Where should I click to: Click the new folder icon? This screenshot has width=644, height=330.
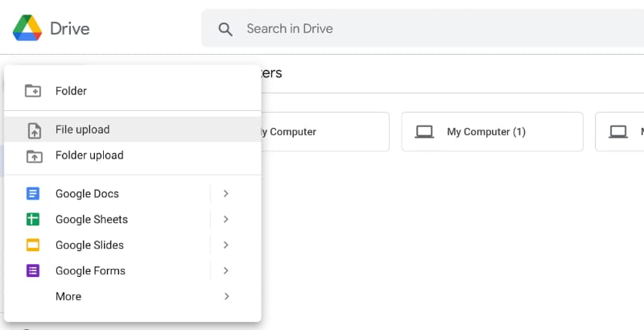pos(33,91)
